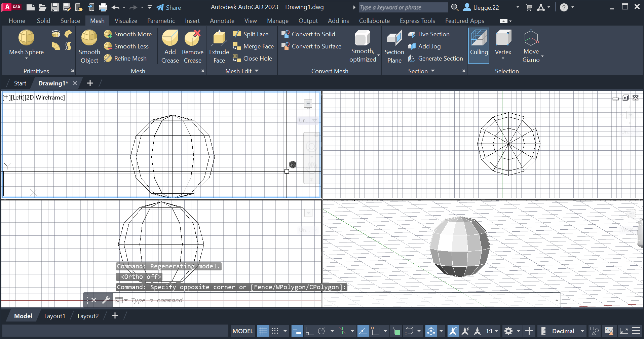Open the Move Gizmo dropdown
Viewport: 644px width, 339px height.
pyautogui.click(x=542, y=57)
